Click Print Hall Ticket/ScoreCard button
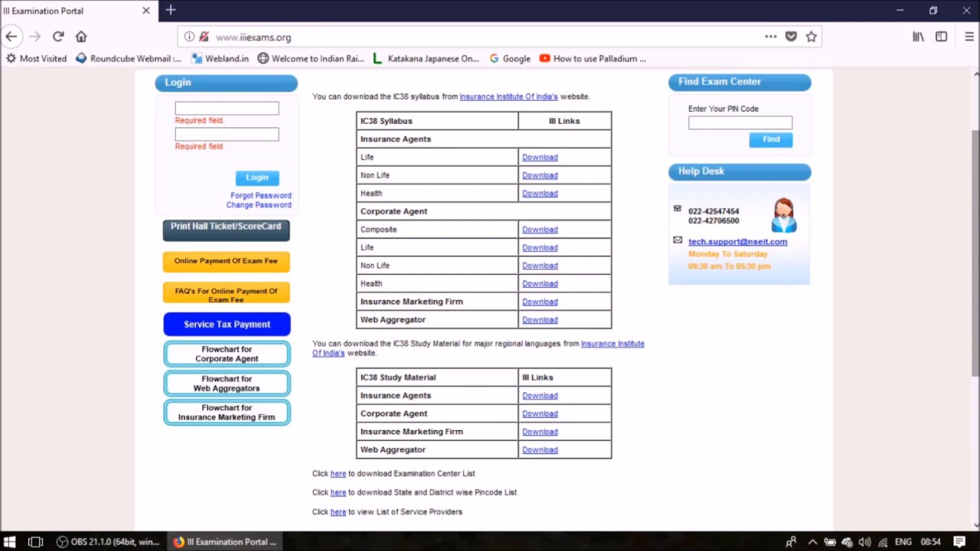The width and height of the screenshot is (980, 551). [226, 230]
